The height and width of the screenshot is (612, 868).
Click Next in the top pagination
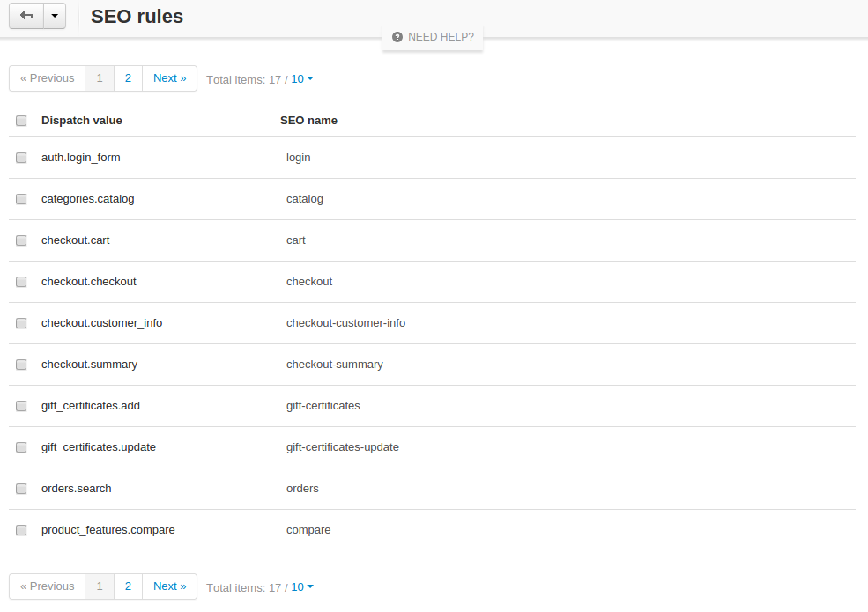pyautogui.click(x=169, y=78)
